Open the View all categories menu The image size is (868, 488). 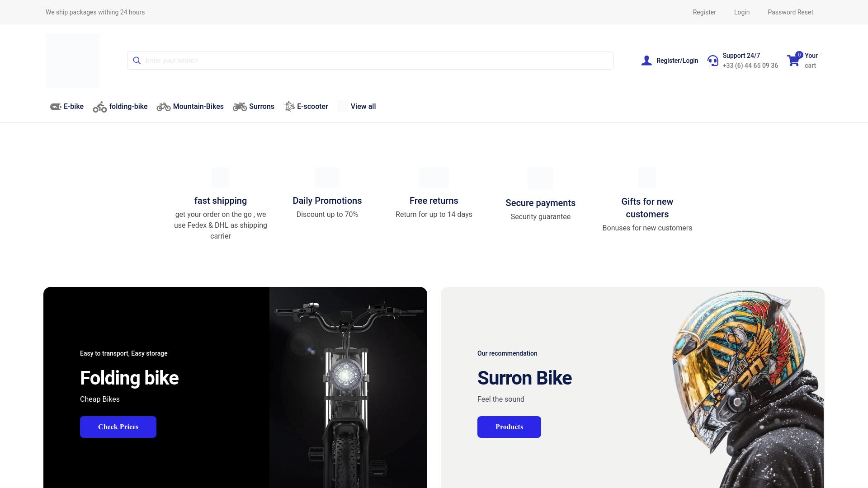tap(363, 107)
